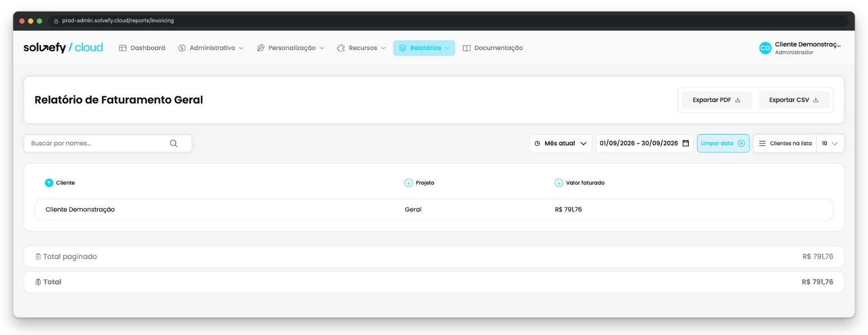868x335 pixels.
Task: Open the Recursos dropdown
Action: tap(362, 48)
